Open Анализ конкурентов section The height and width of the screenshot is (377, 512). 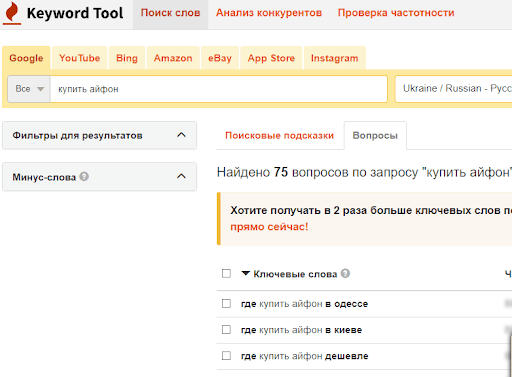269,13
